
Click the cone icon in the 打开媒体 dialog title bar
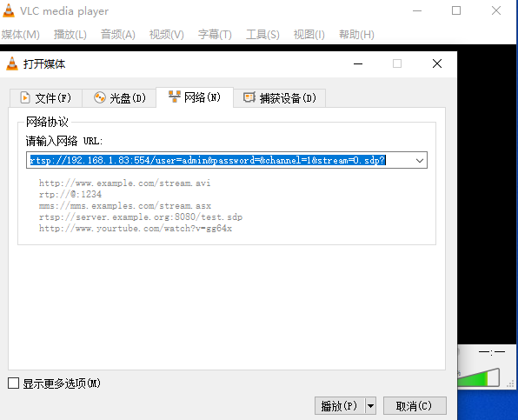(x=12, y=63)
